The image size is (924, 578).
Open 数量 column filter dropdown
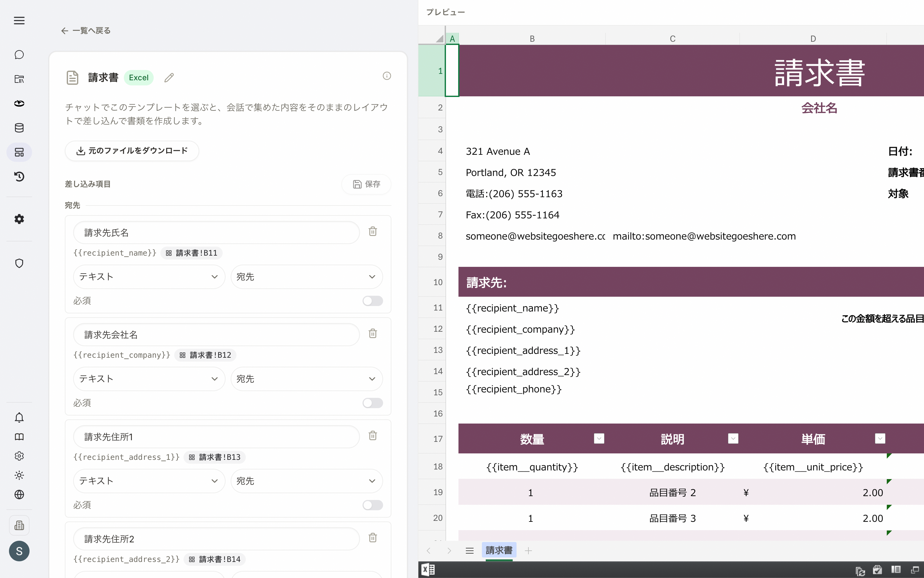(599, 438)
